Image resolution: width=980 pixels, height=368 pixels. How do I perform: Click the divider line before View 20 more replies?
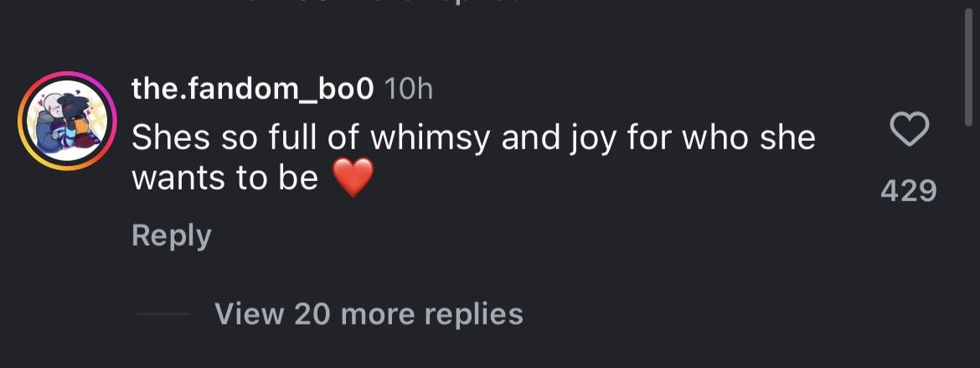coord(162,315)
